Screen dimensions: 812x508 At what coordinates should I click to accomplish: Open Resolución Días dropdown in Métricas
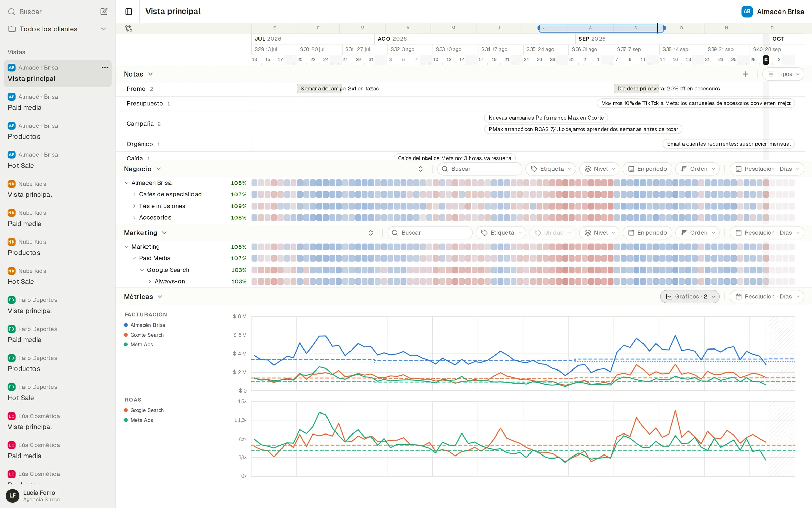767,297
